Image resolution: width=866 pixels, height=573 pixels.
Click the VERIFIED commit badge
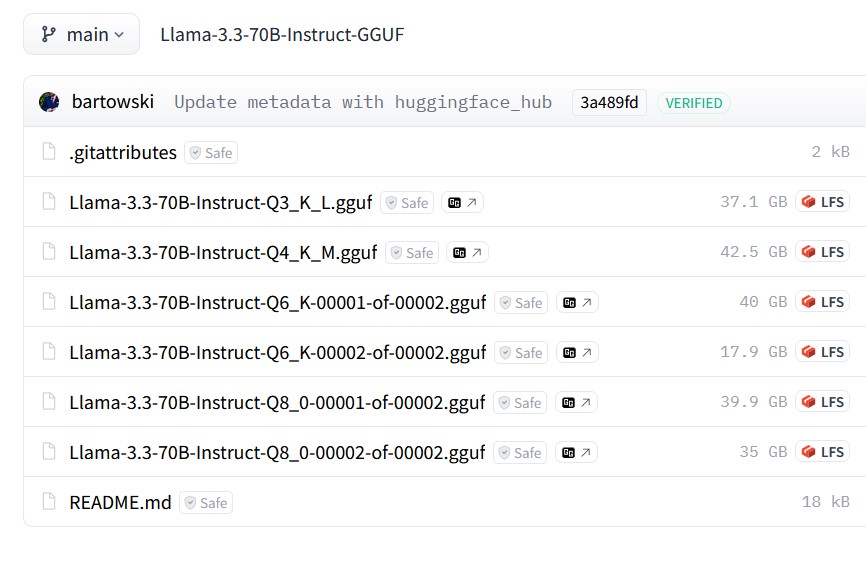coord(694,103)
